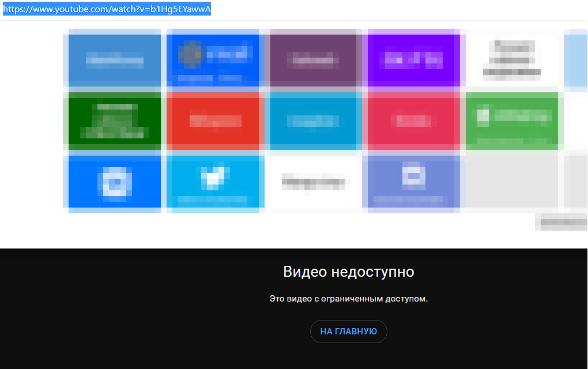
Task: Select the gray empty tile at bottom right
Action: coord(512,182)
